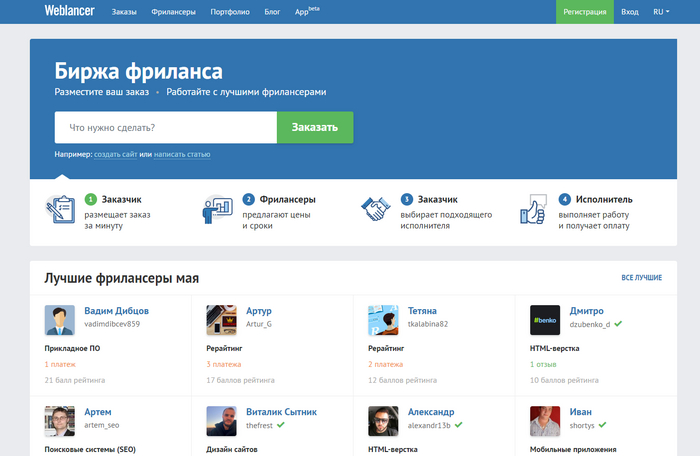Viewport: 700px width, 456px height.
Task: Go to the Портфолио section
Action: (230, 12)
